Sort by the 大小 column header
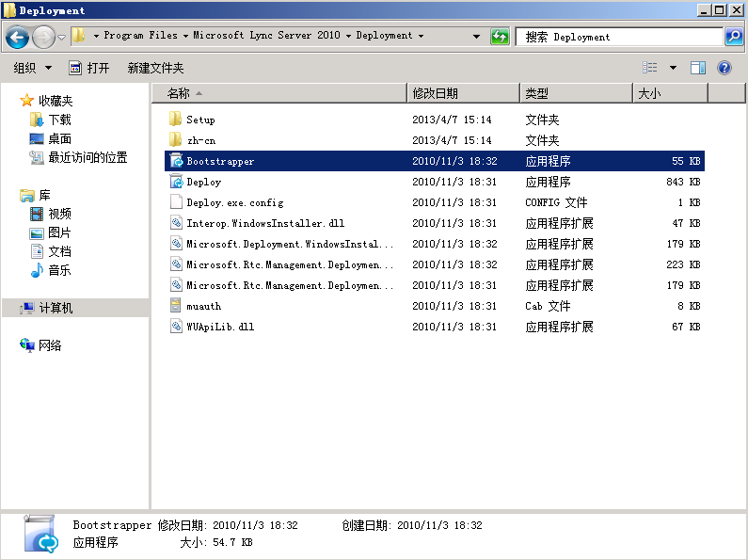Screen dimensions: 748x560 670,93
